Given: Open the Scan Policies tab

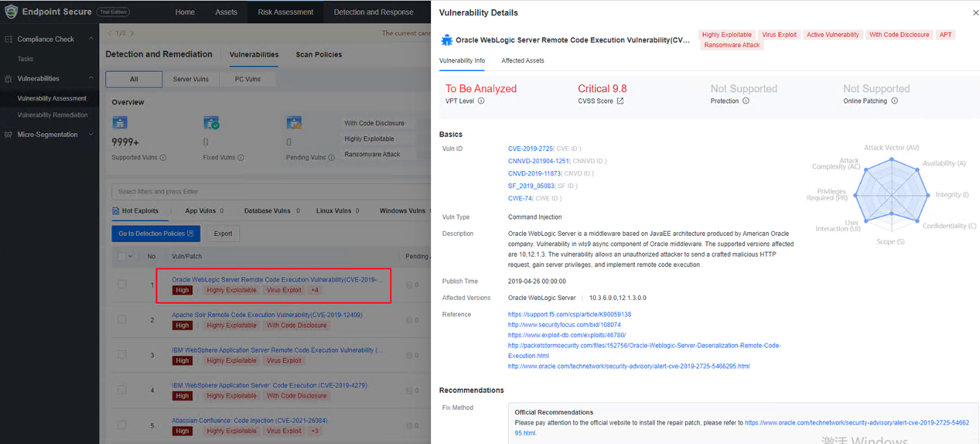Looking at the screenshot, I should pyautogui.click(x=319, y=55).
